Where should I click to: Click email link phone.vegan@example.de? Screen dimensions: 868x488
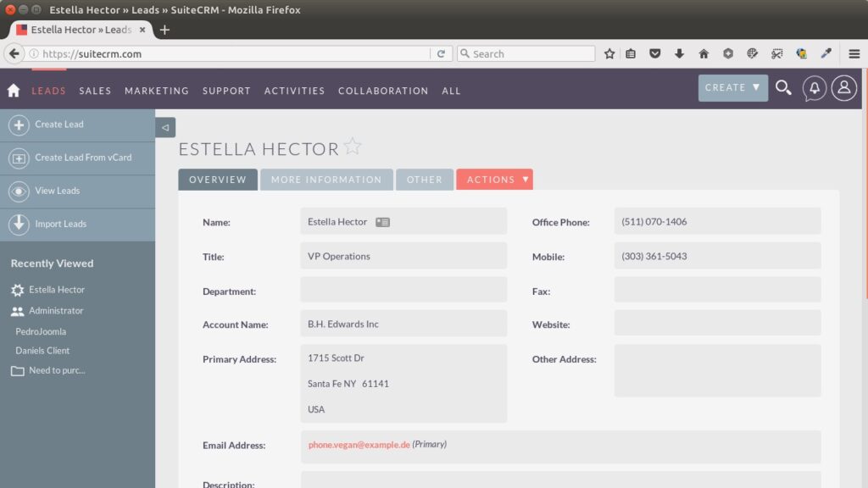click(x=357, y=443)
